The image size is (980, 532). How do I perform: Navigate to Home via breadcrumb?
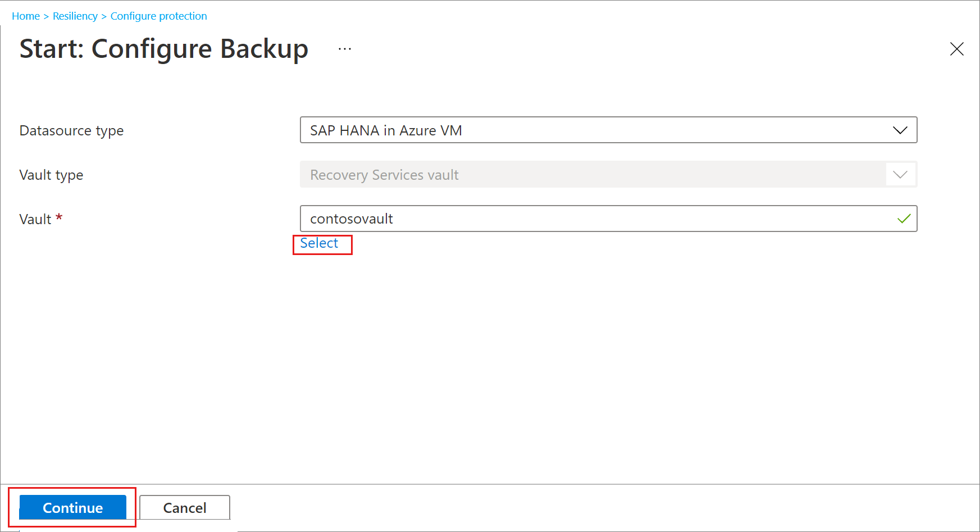click(26, 16)
